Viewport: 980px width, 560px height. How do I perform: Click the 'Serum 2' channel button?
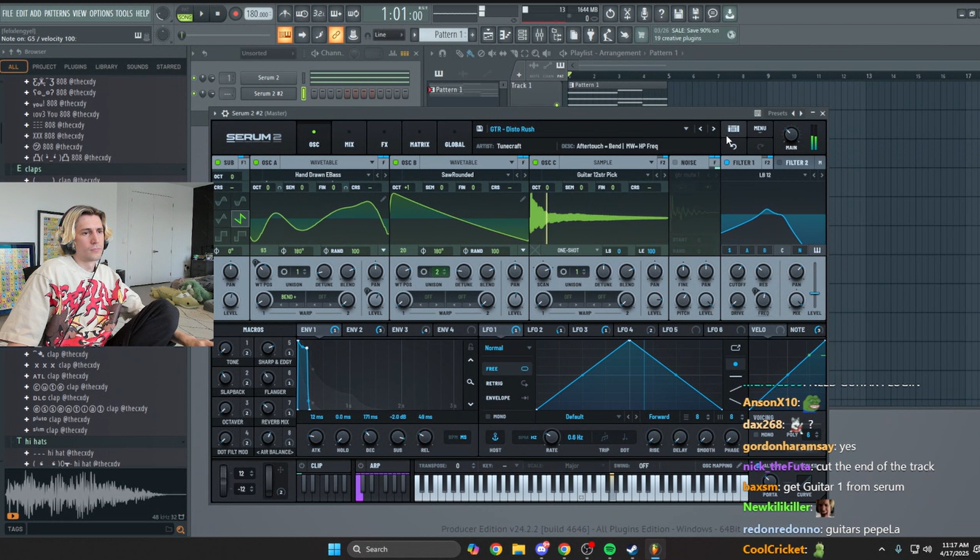click(268, 77)
